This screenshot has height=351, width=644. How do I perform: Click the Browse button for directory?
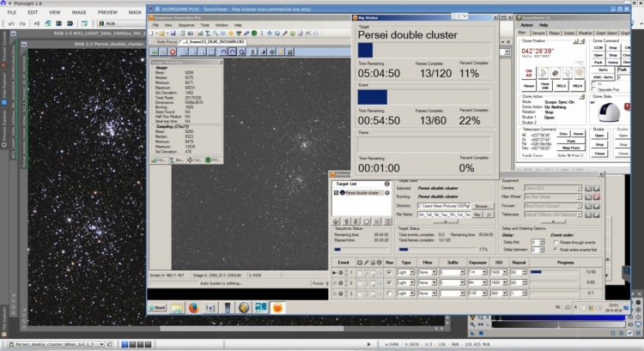pos(482,206)
